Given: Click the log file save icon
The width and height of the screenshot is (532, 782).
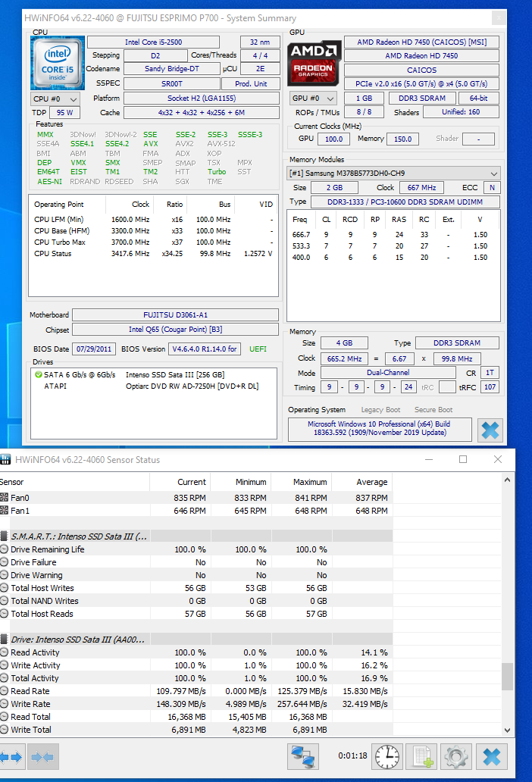Looking at the screenshot, I should point(422,756).
